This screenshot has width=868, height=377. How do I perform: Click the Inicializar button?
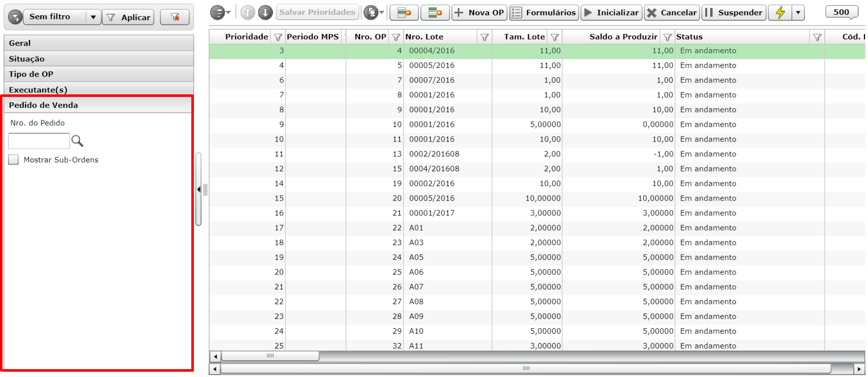(x=611, y=12)
